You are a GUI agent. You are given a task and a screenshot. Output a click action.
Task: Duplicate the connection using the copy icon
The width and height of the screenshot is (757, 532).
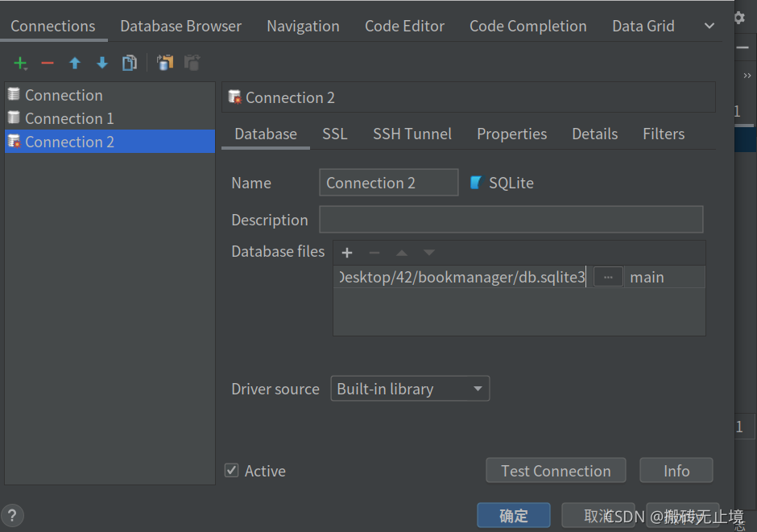130,62
